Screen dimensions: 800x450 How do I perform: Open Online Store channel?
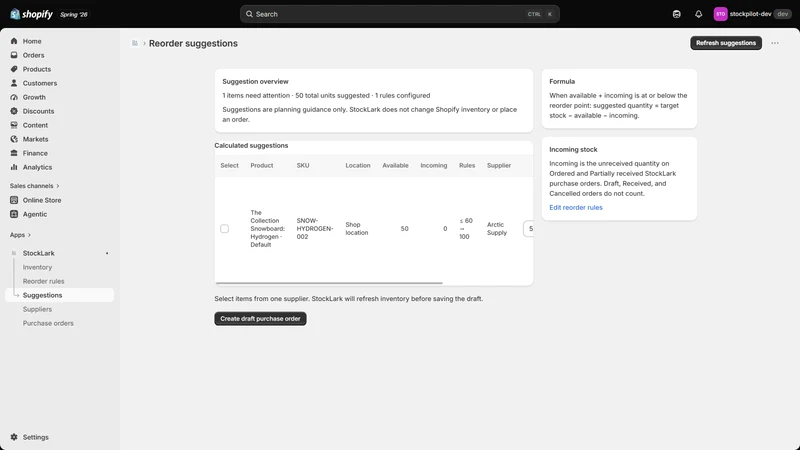click(x=41, y=200)
